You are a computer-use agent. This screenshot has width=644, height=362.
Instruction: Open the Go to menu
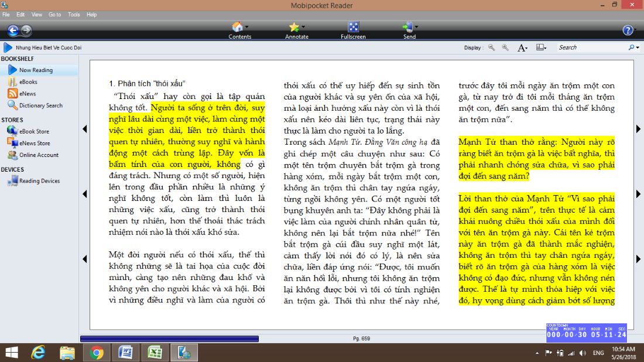coord(54,14)
